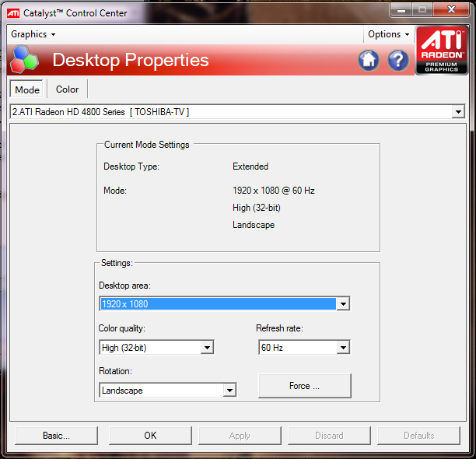Click the Apply button
Screen dimensions: 476x459
pos(240,436)
